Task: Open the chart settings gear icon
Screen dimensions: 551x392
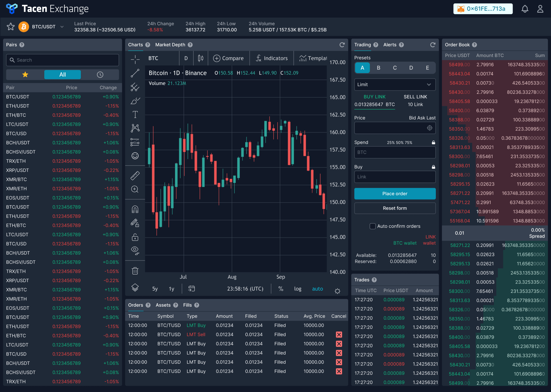Action: 337,291
